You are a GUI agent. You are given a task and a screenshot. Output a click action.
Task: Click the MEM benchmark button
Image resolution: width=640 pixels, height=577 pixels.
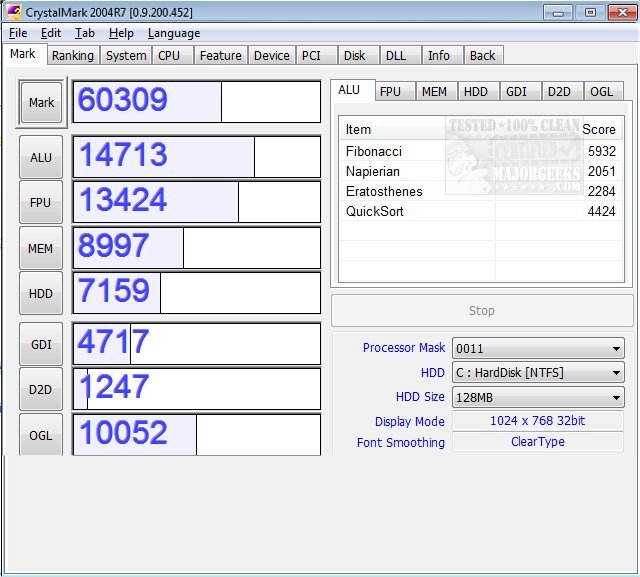[x=41, y=248]
